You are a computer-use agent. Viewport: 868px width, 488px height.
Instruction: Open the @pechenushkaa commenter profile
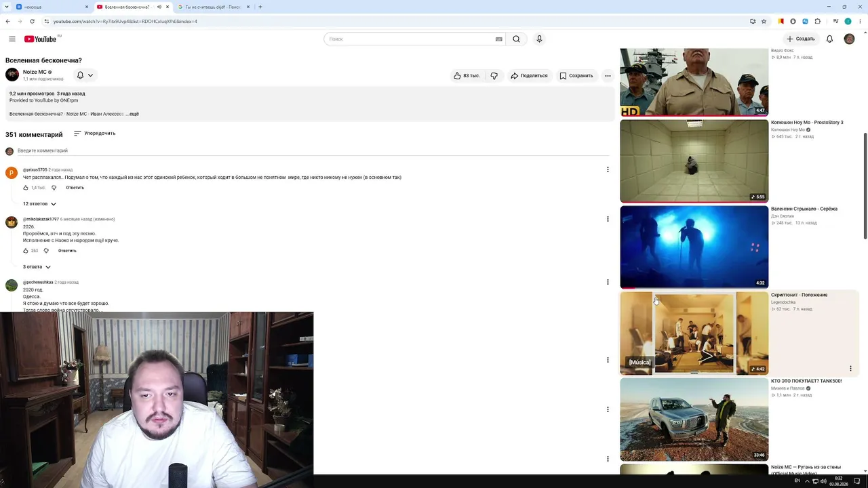point(38,282)
